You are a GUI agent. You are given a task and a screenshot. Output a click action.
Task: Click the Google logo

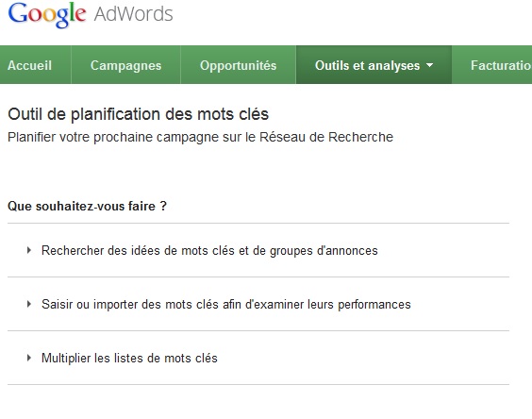click(x=47, y=15)
